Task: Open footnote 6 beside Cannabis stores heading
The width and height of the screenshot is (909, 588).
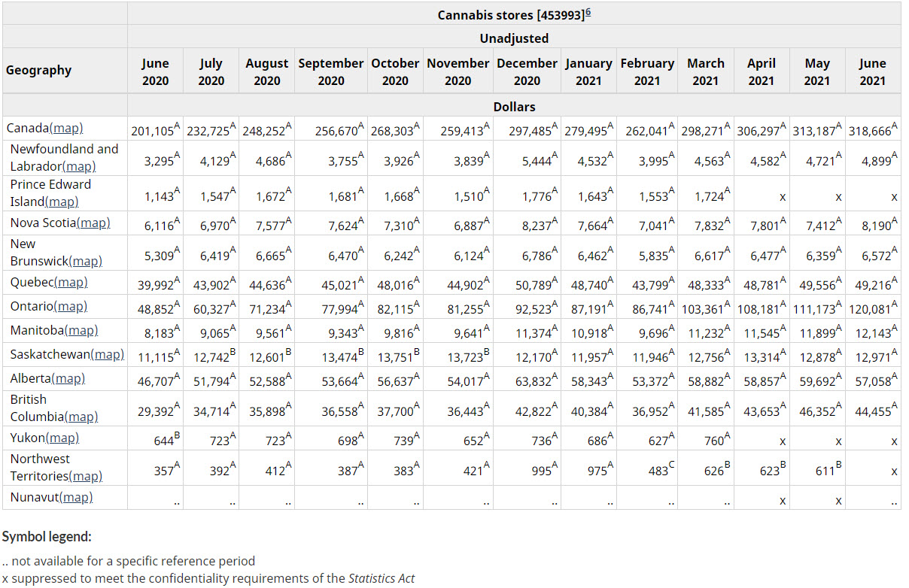Action: (588, 14)
